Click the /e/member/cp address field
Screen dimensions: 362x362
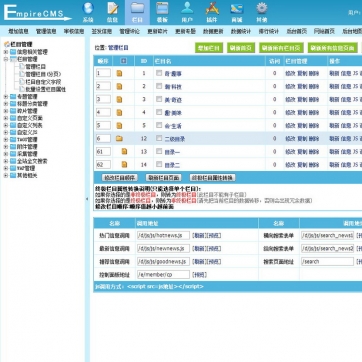[163, 275]
